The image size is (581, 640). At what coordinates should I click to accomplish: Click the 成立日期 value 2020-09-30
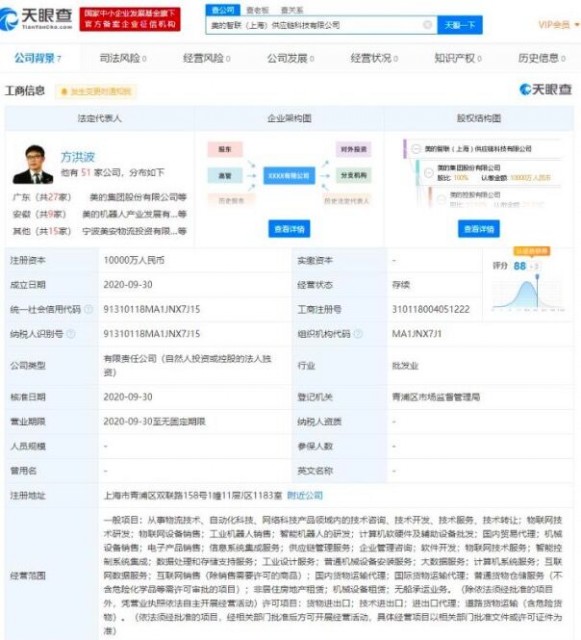(x=128, y=285)
